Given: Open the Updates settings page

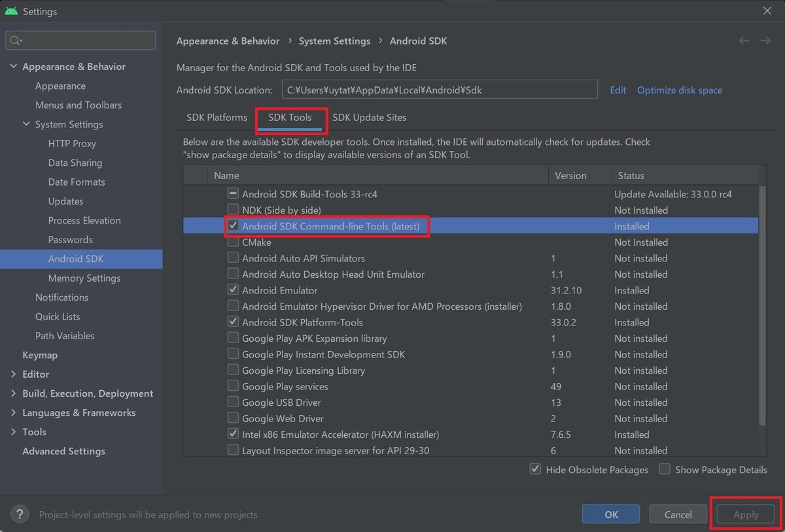Looking at the screenshot, I should 65,201.
